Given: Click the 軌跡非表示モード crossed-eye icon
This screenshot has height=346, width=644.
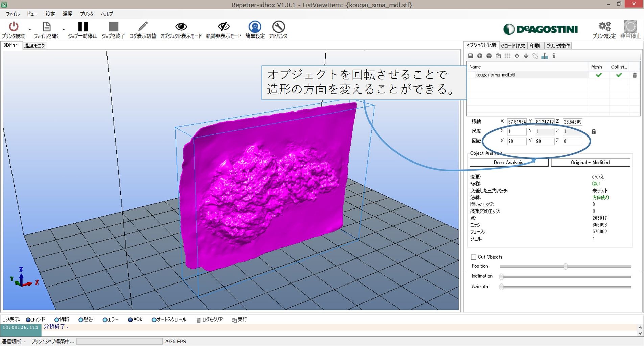Looking at the screenshot, I should [223, 27].
